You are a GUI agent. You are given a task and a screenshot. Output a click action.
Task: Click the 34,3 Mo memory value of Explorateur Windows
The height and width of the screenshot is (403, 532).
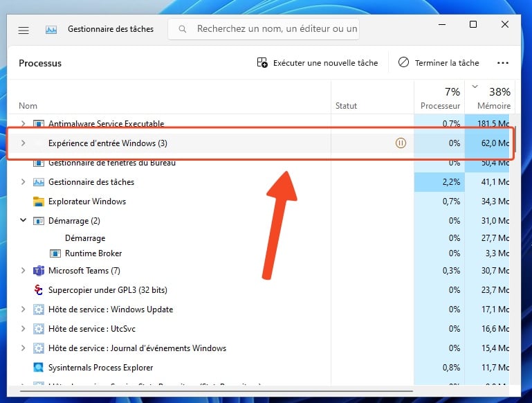(495, 201)
